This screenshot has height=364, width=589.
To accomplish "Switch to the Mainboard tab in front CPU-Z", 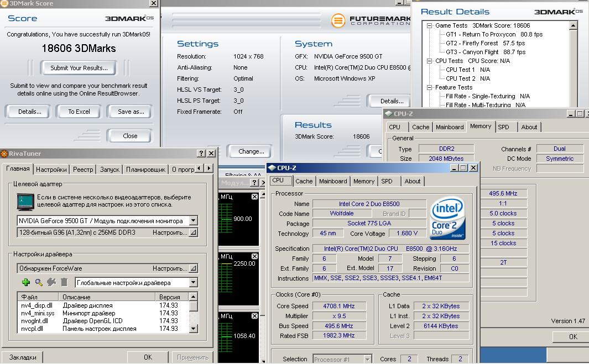I will (333, 181).
